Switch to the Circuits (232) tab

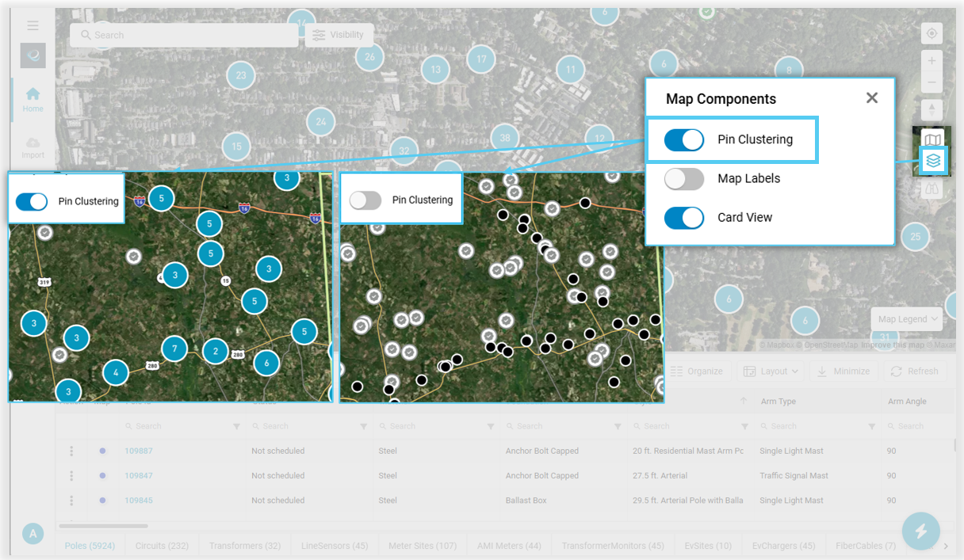[162, 546]
